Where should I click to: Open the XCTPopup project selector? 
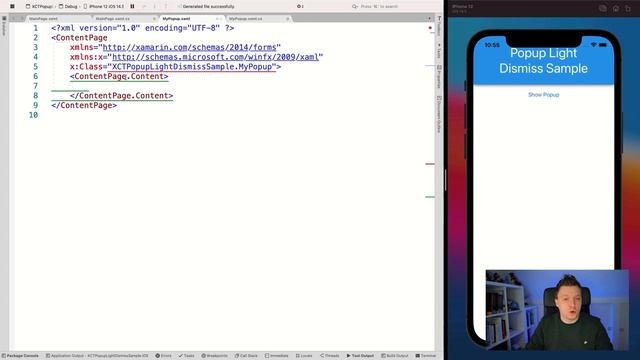coord(39,7)
